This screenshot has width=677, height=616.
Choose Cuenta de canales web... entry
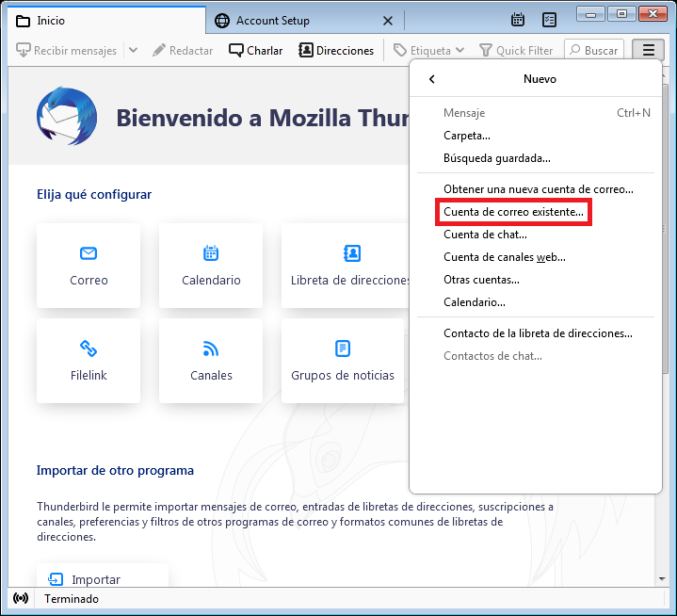click(536, 257)
